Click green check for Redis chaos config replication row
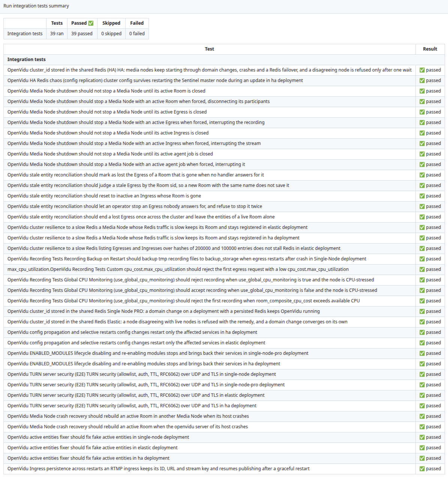The image size is (448, 477). [422, 81]
